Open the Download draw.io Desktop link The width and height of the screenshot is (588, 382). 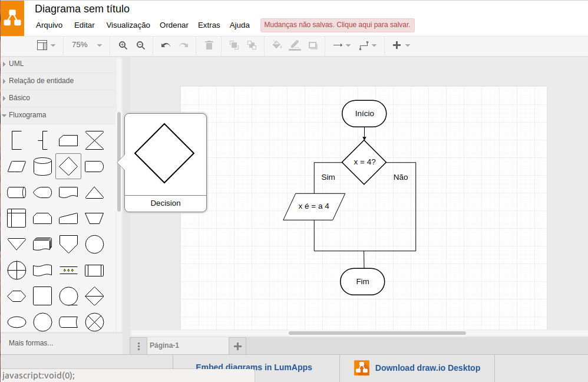click(417, 368)
